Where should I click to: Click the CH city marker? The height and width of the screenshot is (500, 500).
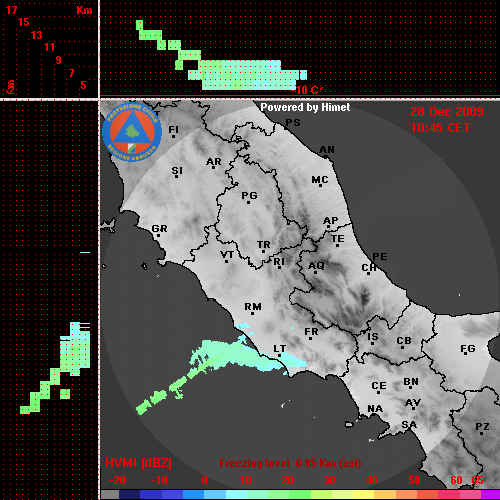(x=368, y=274)
